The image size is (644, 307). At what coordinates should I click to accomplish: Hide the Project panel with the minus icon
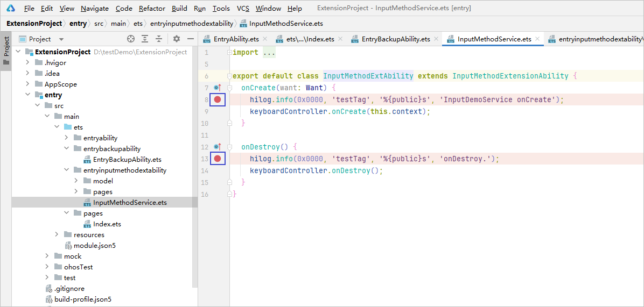point(190,39)
